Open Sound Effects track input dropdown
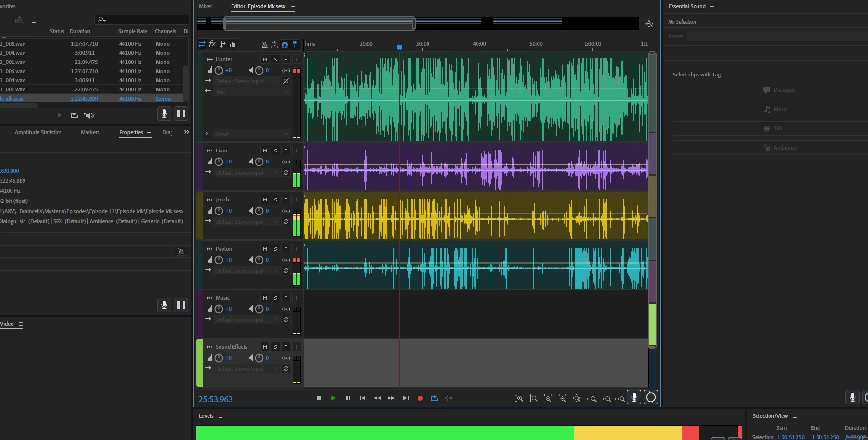This screenshot has width=868, height=440. (x=246, y=369)
